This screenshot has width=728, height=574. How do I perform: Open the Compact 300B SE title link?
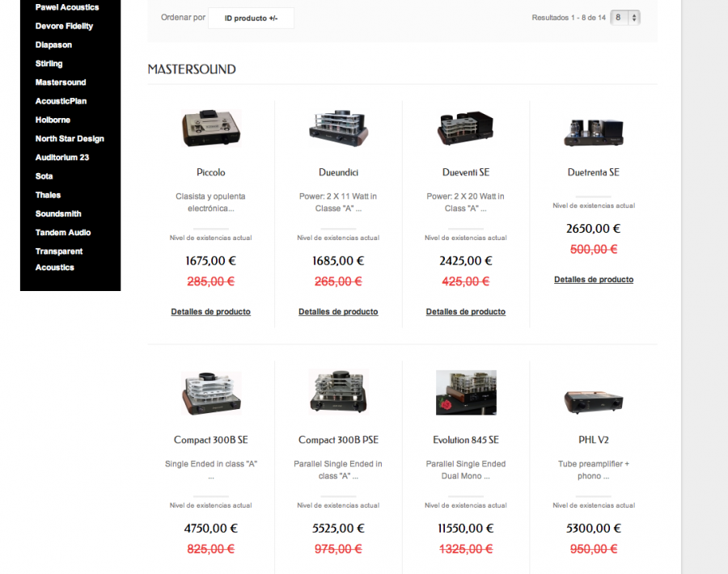[211, 440]
